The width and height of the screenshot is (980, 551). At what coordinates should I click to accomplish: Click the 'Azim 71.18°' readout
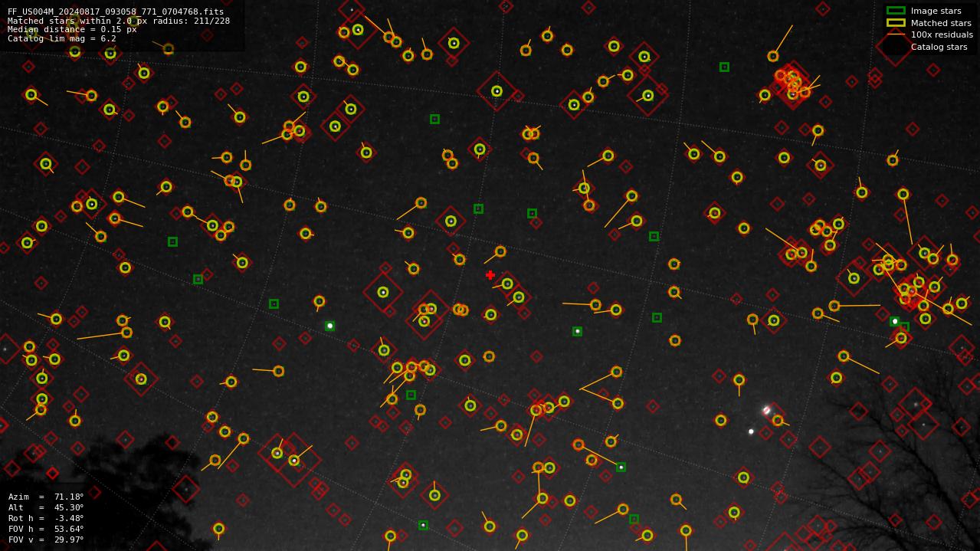pos(46,497)
